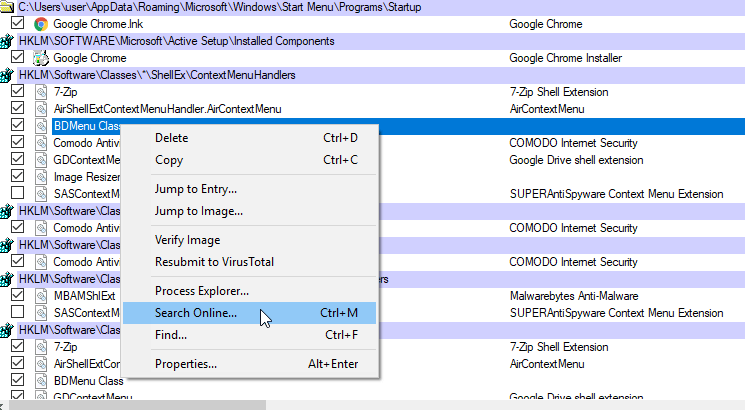Viewport: 745px width, 410px height.
Task: Select Jump to Entry... menu item
Action: click(x=249, y=189)
